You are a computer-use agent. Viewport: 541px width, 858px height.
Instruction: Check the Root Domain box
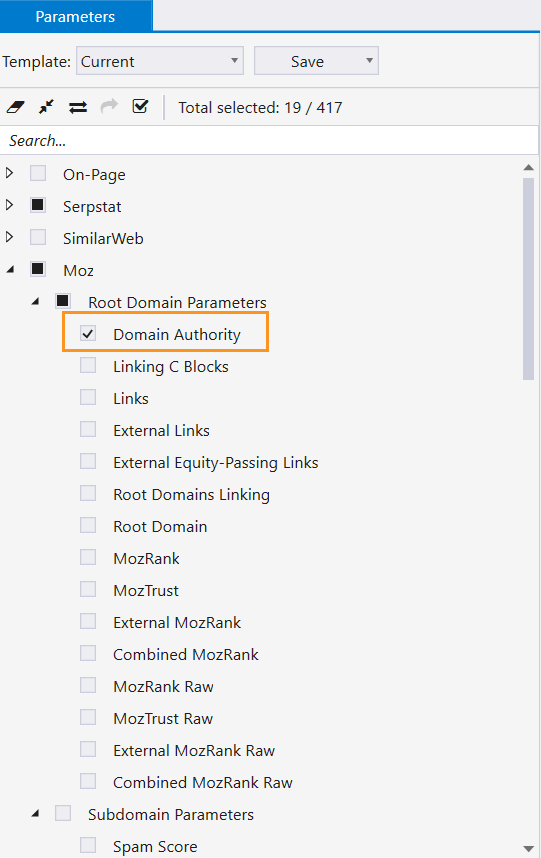coord(88,525)
